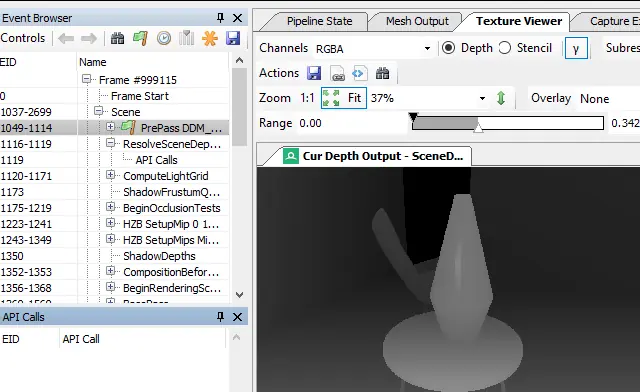
Task: Switch to the Mesh Output tab
Action: [x=417, y=21]
